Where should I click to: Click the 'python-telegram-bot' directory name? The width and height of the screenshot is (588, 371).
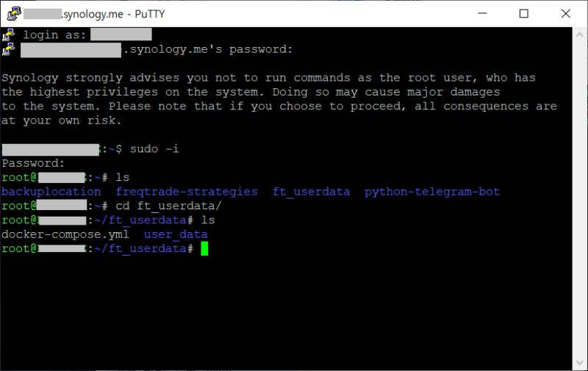coord(432,192)
